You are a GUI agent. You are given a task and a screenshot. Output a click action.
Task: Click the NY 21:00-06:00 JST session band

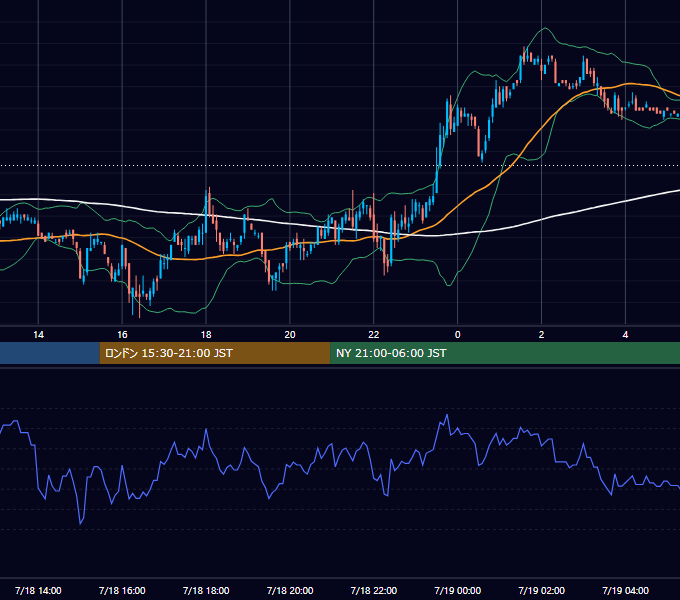click(505, 353)
